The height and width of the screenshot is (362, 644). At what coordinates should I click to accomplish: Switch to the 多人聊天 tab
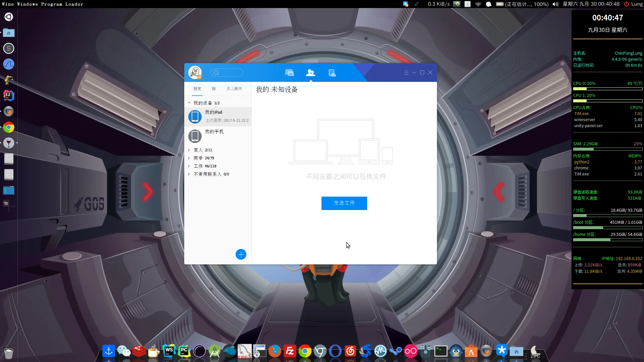pyautogui.click(x=234, y=89)
